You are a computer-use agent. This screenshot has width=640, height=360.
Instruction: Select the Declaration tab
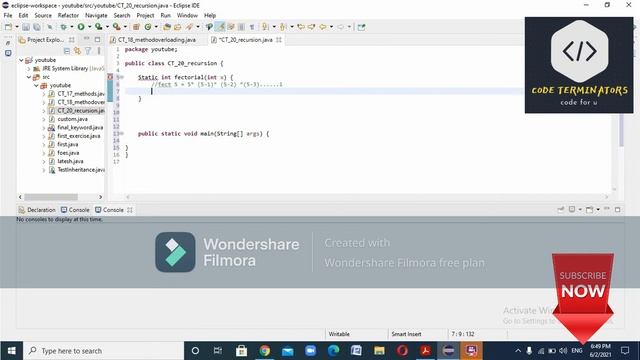tap(37, 210)
